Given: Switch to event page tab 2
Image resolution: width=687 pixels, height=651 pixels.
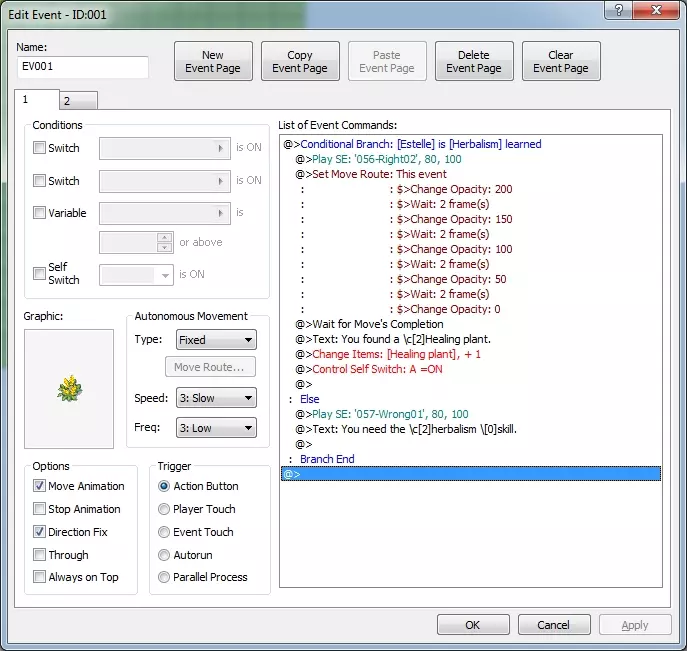Looking at the screenshot, I should coord(78,101).
